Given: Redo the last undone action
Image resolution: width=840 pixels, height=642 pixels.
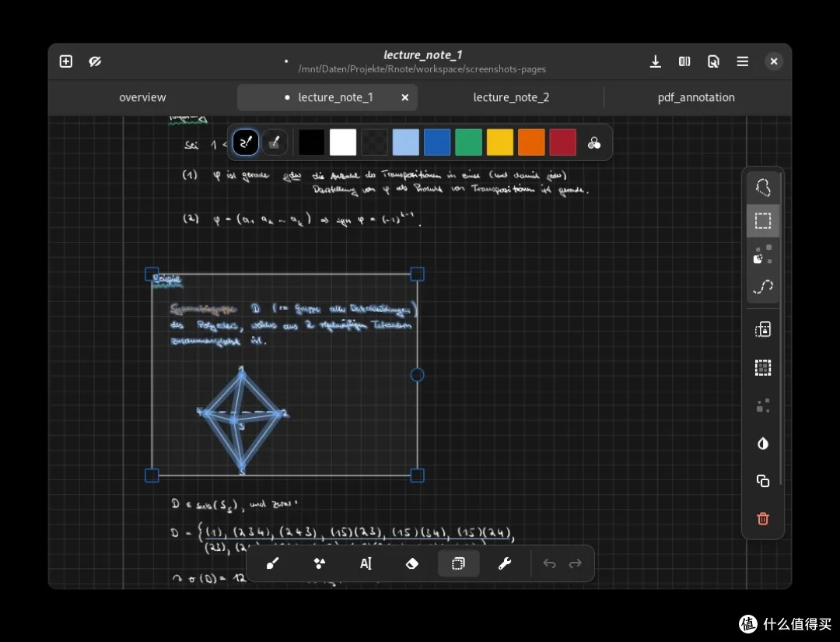Looking at the screenshot, I should click(576, 563).
